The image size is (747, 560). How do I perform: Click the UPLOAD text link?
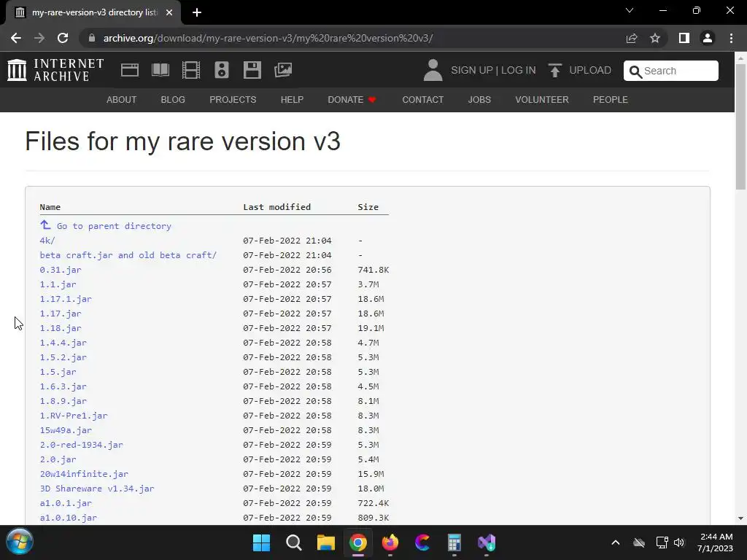click(589, 70)
